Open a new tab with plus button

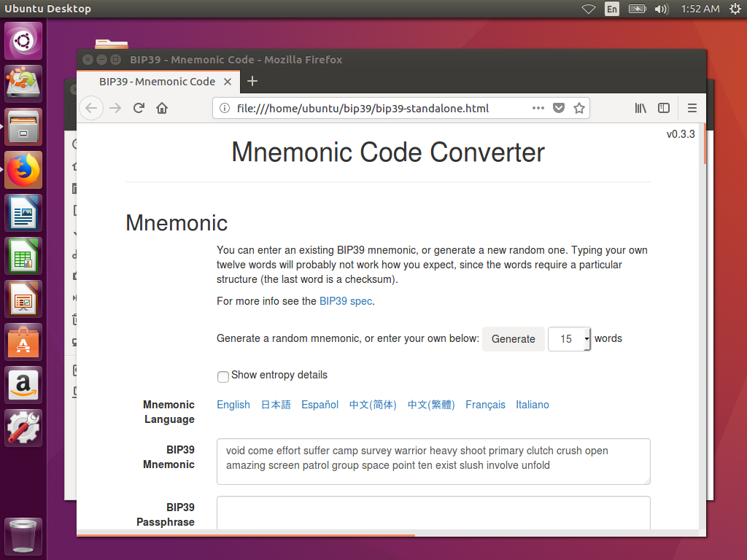252,81
